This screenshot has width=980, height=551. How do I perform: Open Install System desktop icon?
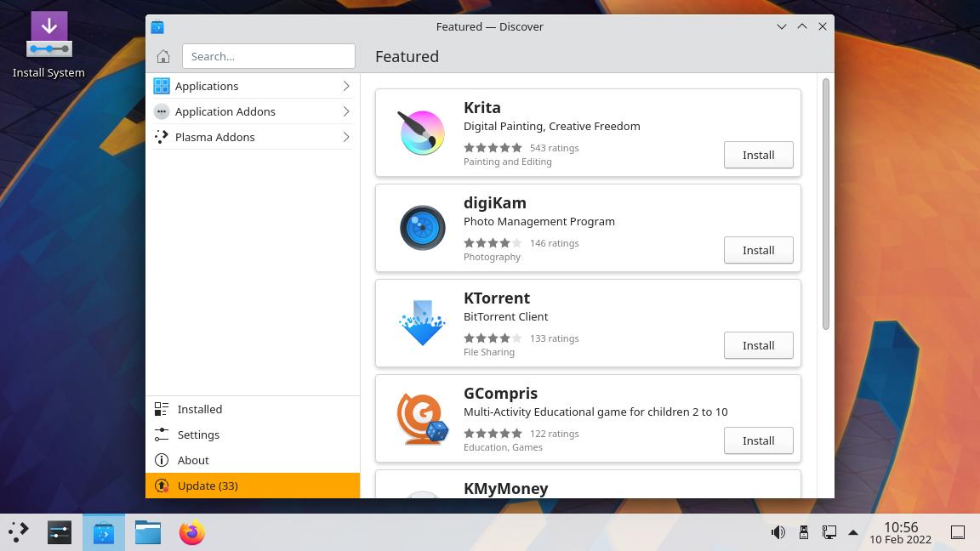click(x=48, y=45)
